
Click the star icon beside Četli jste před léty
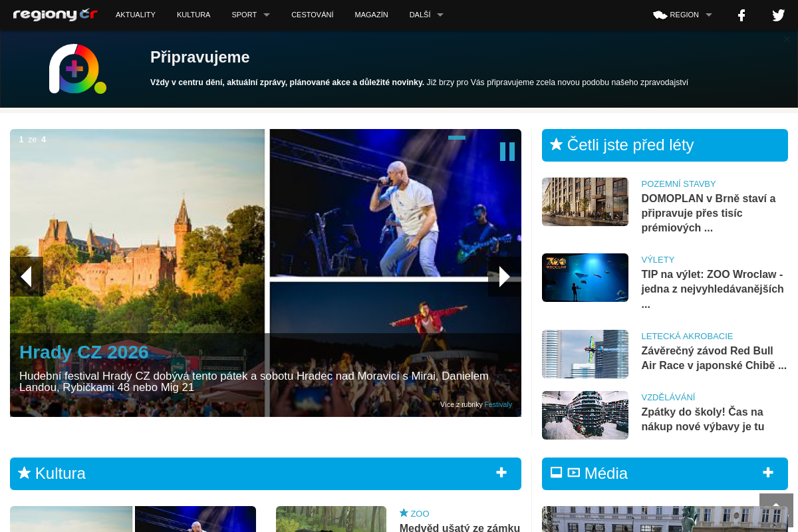coord(557,144)
